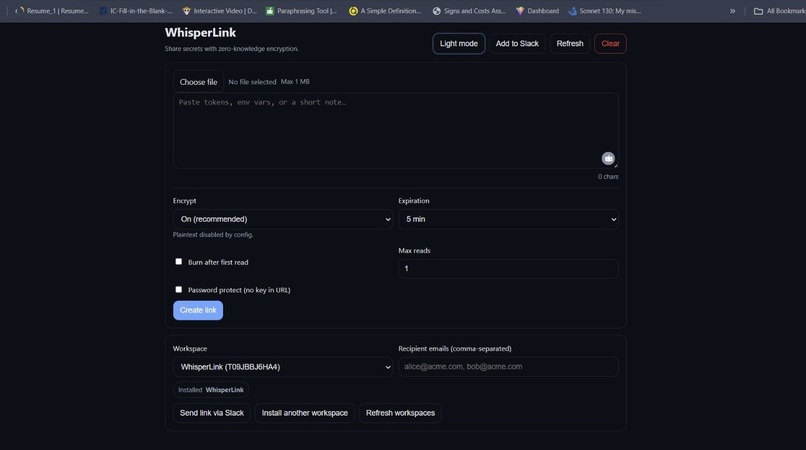Click the robot assistant icon in the textarea

[608, 158]
